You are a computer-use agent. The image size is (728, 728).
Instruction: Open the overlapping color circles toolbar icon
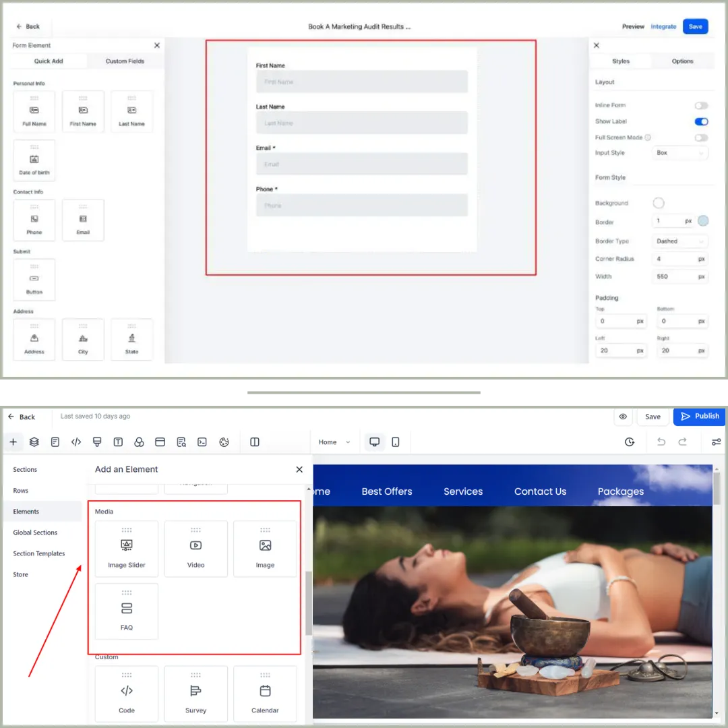tap(139, 442)
